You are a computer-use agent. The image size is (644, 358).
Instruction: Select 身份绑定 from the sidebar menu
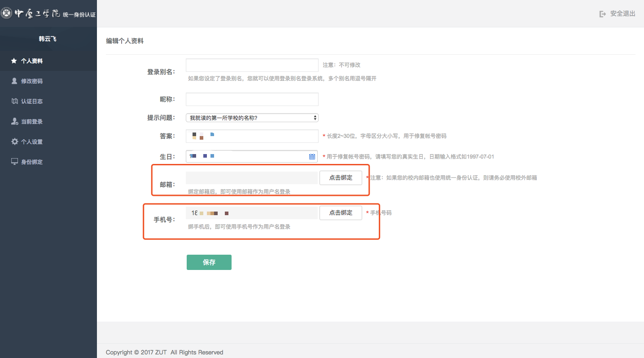32,162
